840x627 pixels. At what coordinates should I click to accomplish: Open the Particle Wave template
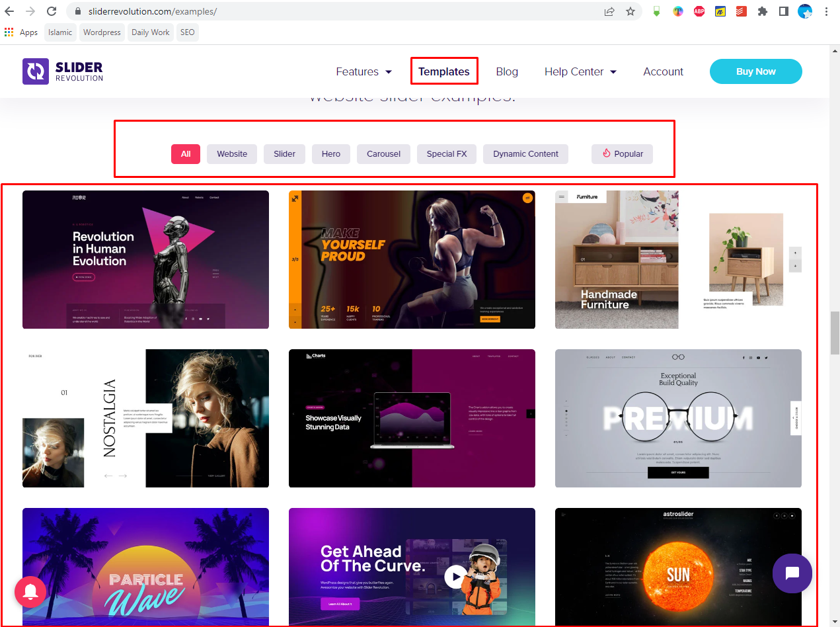[145, 567]
